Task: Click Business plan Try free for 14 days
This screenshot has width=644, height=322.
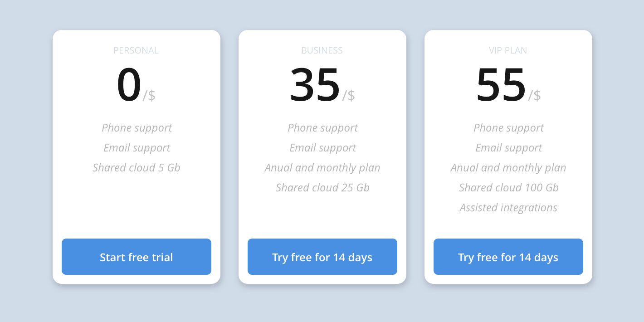Action: coord(322,257)
